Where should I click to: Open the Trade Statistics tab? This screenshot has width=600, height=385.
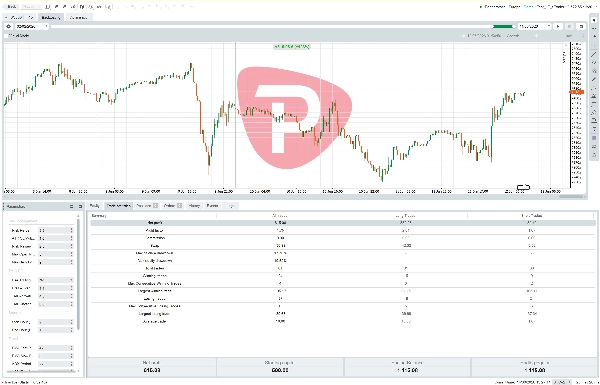(119, 206)
